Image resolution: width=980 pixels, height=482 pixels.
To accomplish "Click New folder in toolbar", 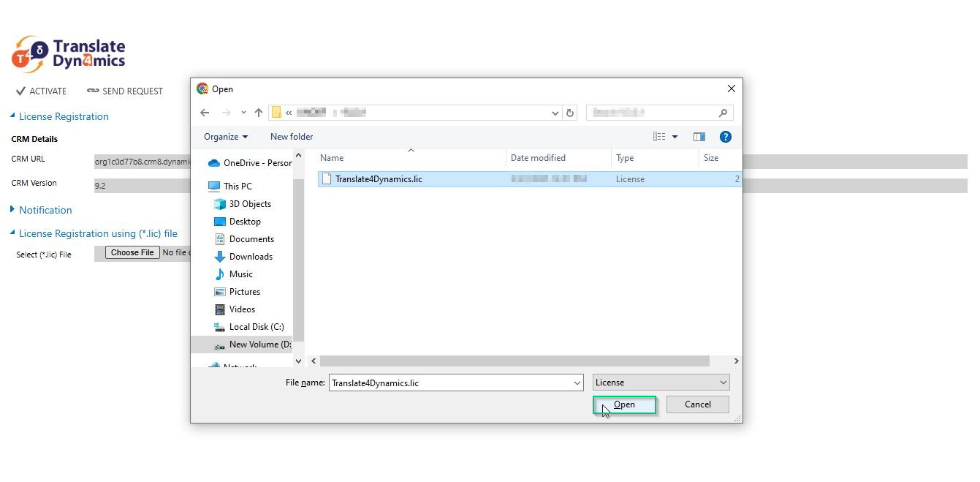I will pyautogui.click(x=292, y=137).
